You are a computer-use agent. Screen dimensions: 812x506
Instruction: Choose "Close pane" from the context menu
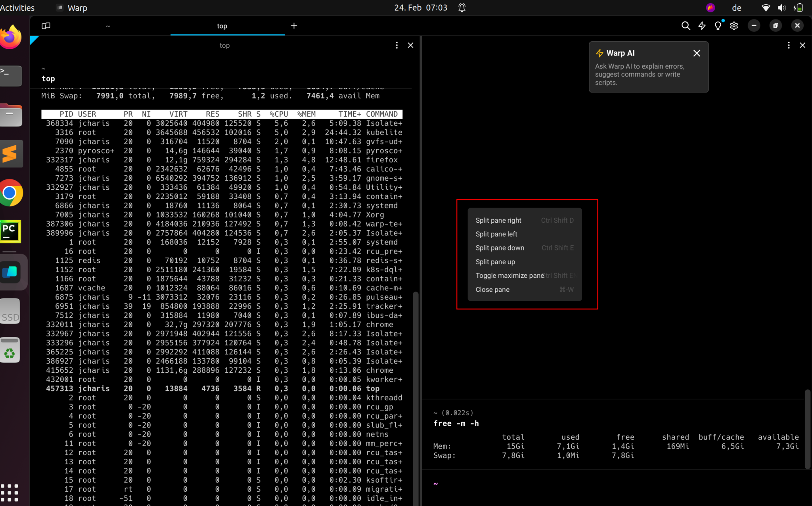pos(492,289)
